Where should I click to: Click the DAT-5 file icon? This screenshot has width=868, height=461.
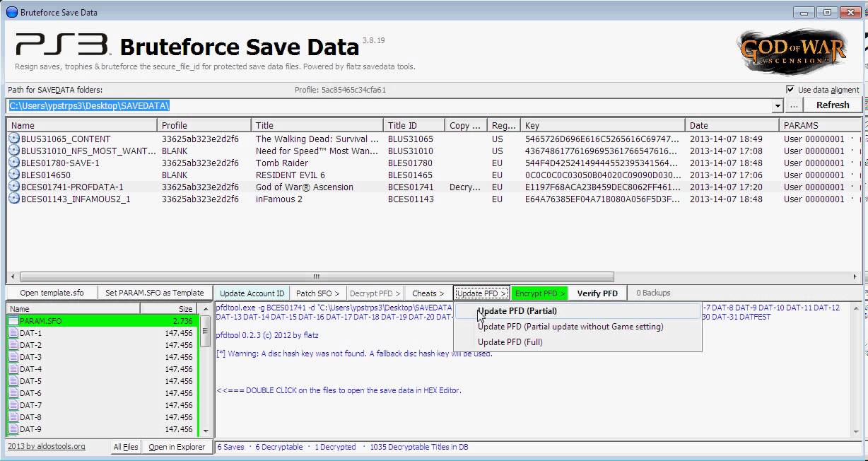point(13,381)
